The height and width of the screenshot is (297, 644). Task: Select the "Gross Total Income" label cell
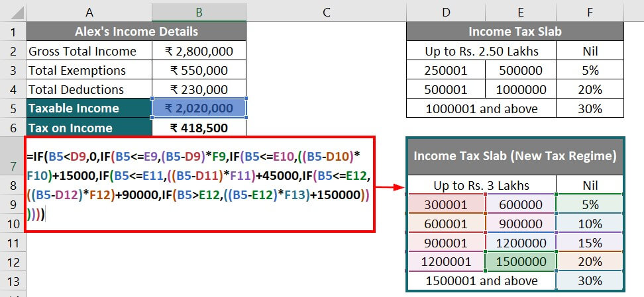click(89, 52)
